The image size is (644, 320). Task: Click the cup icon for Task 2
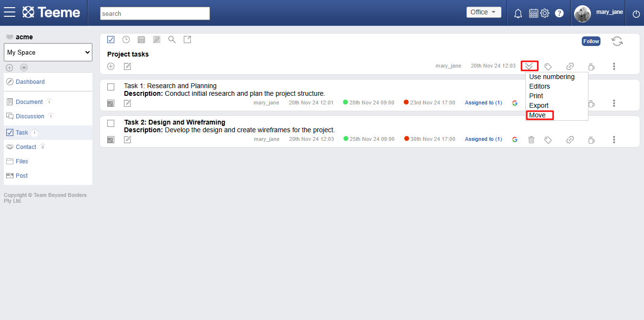tap(591, 140)
